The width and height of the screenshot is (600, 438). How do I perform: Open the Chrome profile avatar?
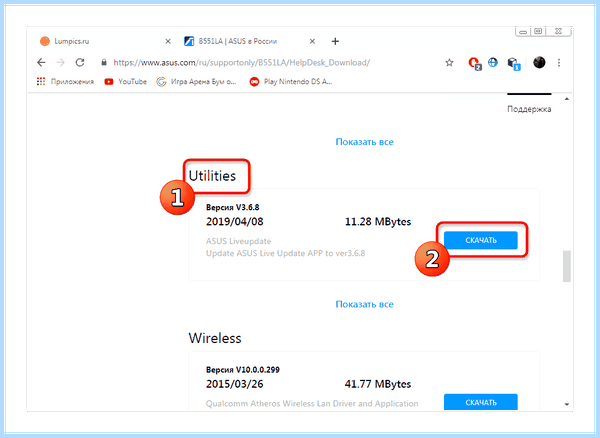539,62
